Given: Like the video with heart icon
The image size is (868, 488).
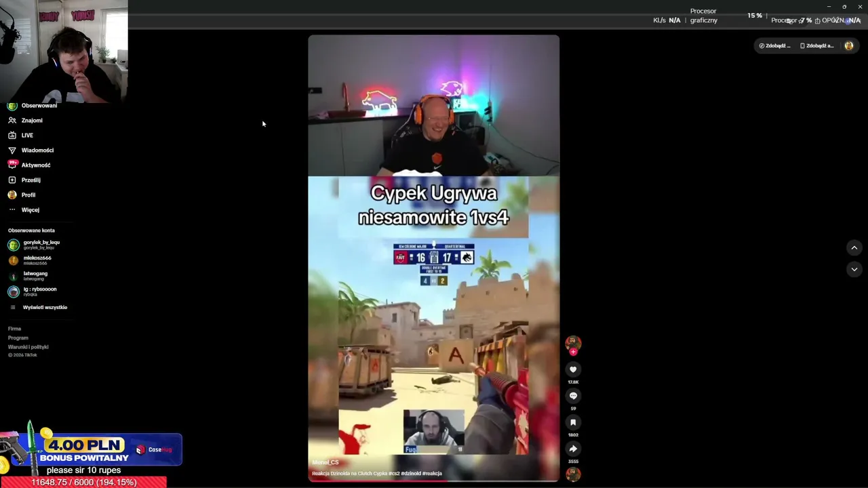Looking at the screenshot, I should coord(573,369).
